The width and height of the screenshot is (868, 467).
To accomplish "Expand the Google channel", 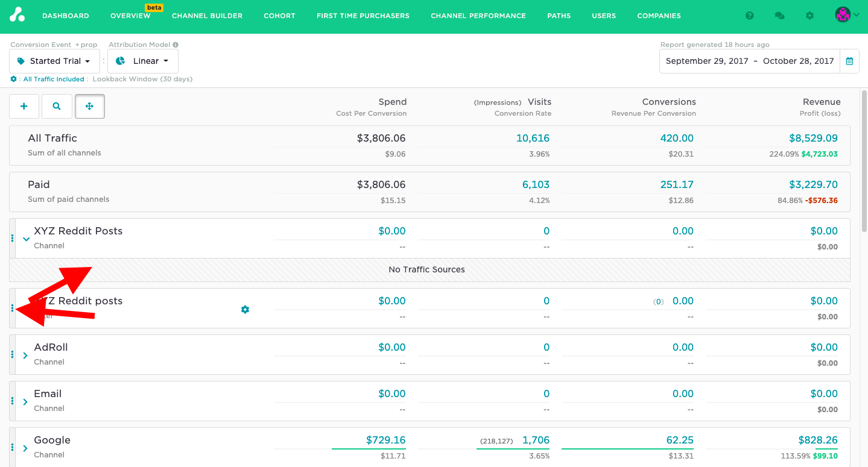I will click(x=25, y=448).
